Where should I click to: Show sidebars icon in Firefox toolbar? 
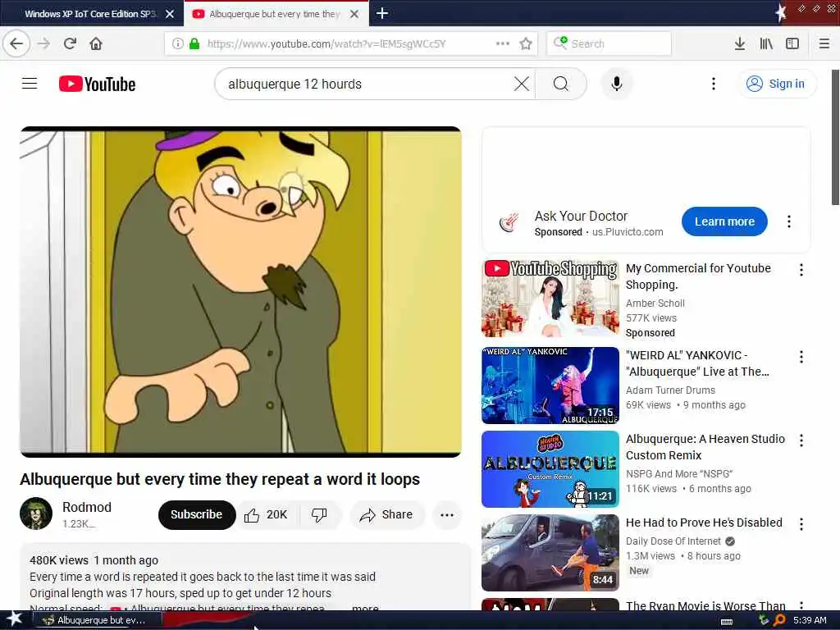click(792, 43)
